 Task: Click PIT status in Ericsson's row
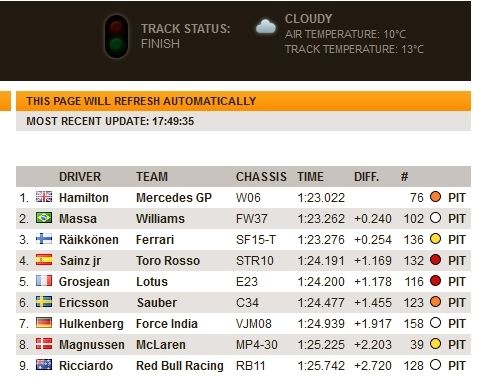click(x=457, y=303)
